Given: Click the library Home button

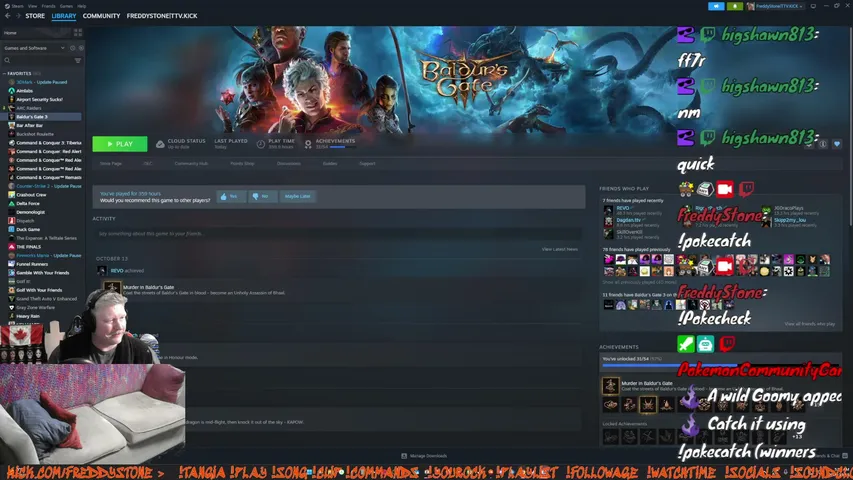Looking at the screenshot, I should click(x=36, y=33).
